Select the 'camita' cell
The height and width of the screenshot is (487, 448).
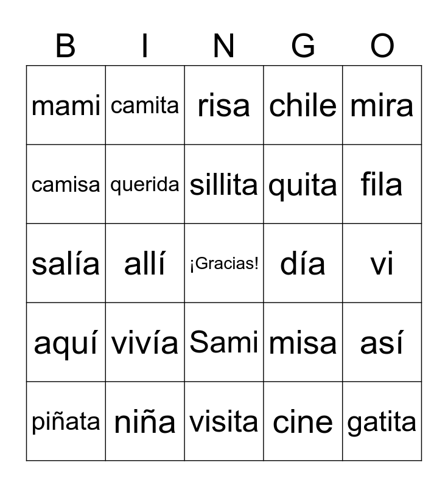click(x=145, y=105)
